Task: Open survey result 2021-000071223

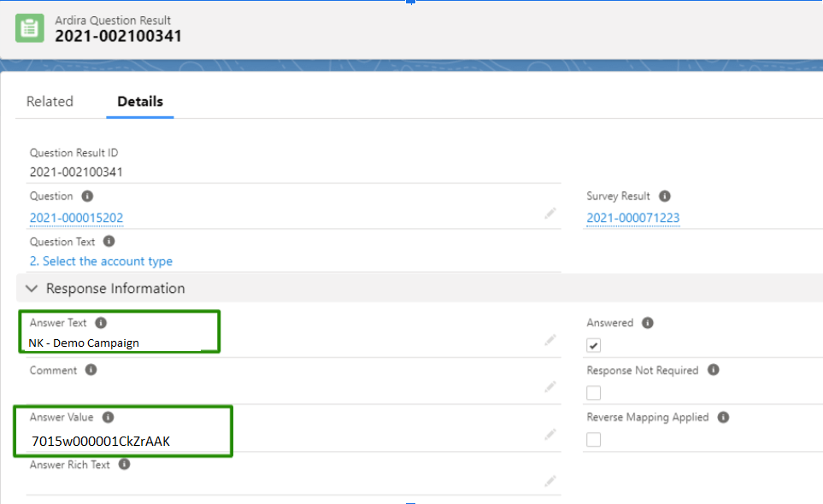Action: pyautogui.click(x=632, y=218)
